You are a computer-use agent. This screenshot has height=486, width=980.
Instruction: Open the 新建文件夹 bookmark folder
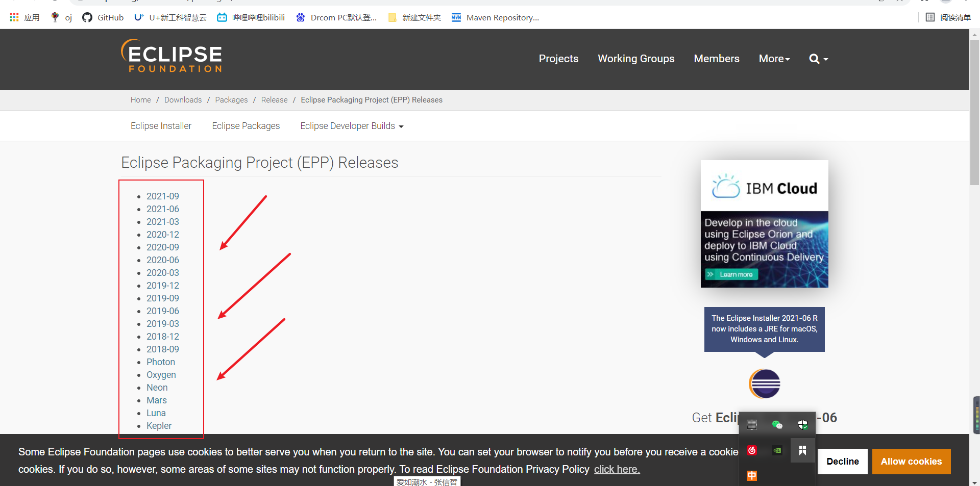point(414,17)
